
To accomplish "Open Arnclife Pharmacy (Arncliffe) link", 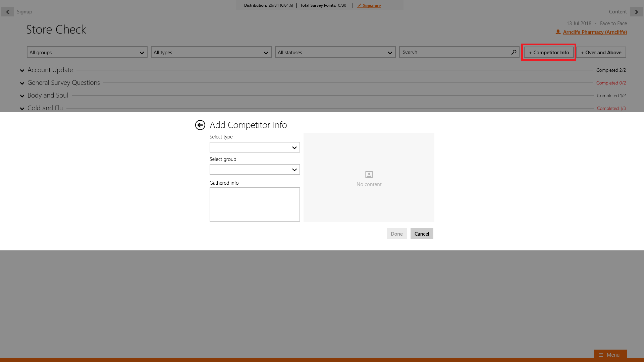I will point(595,32).
